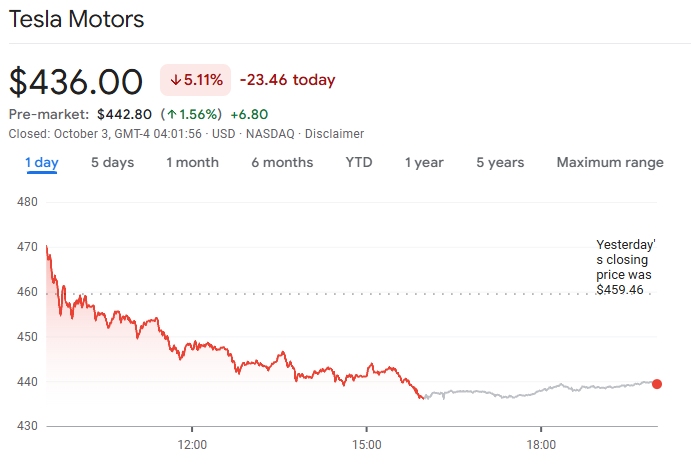Switch chart to 1 year
The width and height of the screenshot is (691, 470).
pos(424,163)
